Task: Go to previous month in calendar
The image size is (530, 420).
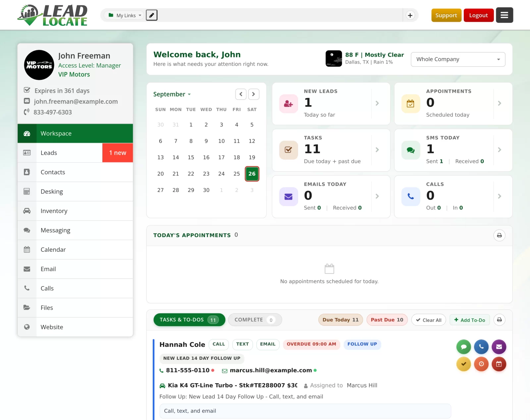Action: (241, 94)
